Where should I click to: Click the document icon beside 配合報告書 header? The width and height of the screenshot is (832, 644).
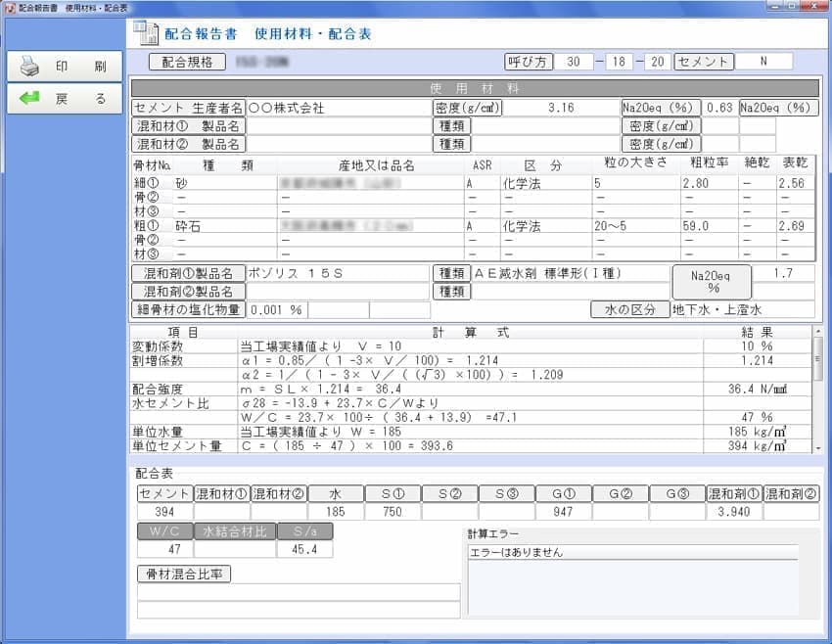pyautogui.click(x=144, y=33)
